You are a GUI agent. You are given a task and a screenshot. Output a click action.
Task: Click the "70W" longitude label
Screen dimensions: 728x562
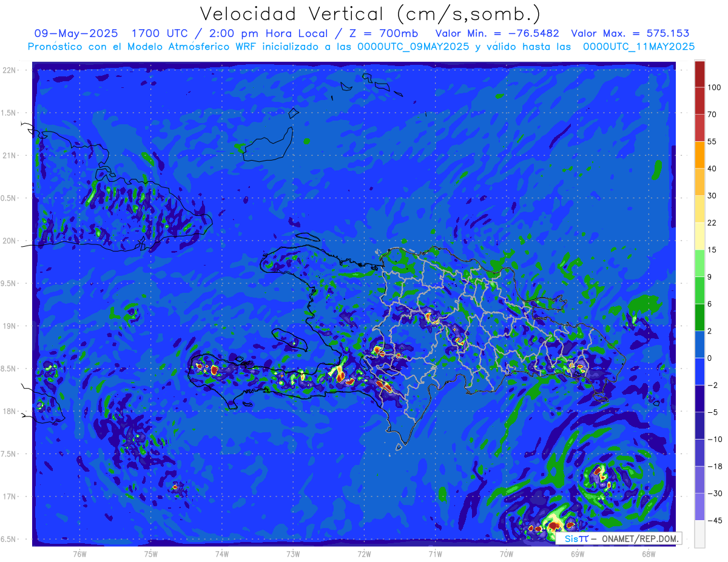507,554
